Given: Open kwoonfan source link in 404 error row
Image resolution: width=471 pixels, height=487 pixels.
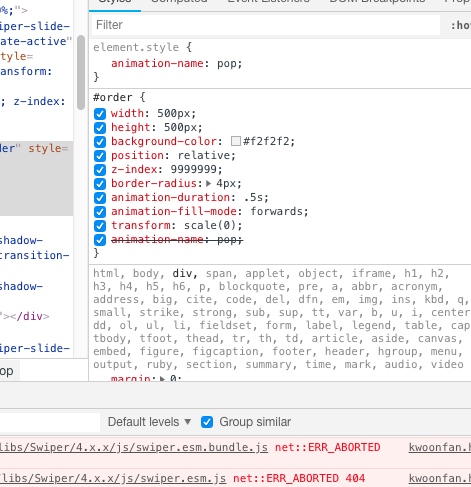Looking at the screenshot, I should coord(440,479).
